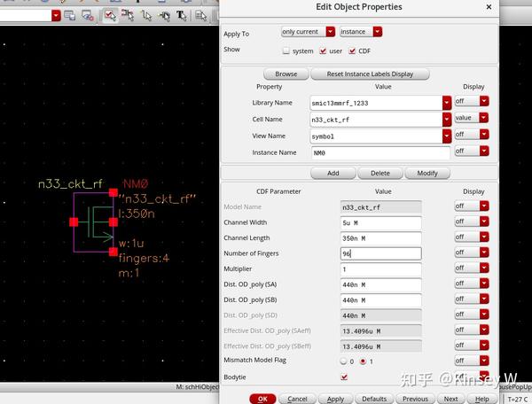Open Display dropdown for Model Name
This screenshot has width=532, height=404.
472,206
